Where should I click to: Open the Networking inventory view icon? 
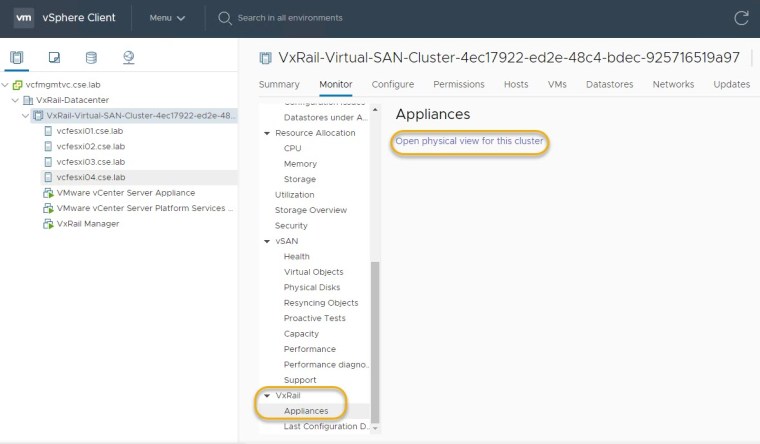click(129, 58)
